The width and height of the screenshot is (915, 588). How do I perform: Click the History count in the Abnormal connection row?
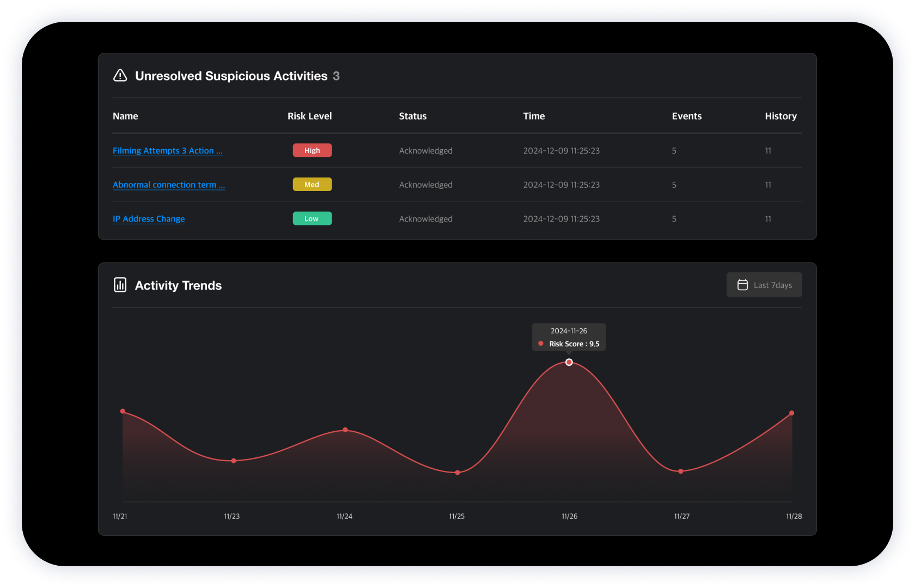[x=768, y=185]
